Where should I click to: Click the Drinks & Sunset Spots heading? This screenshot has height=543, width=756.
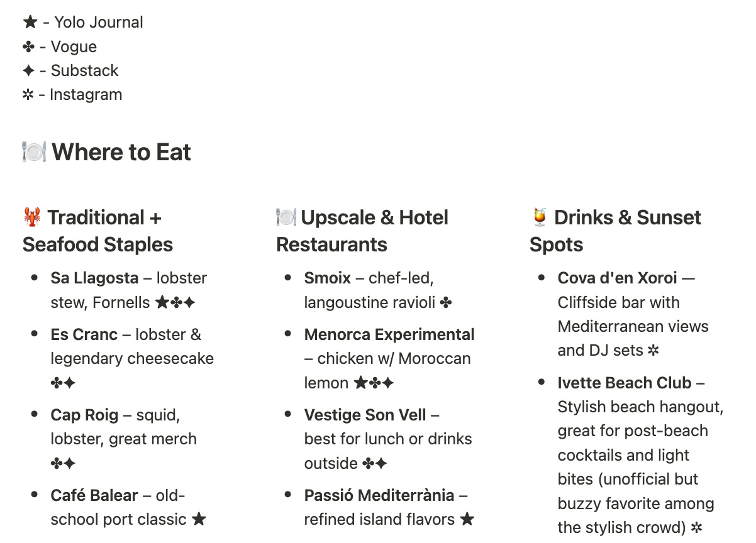click(x=615, y=231)
